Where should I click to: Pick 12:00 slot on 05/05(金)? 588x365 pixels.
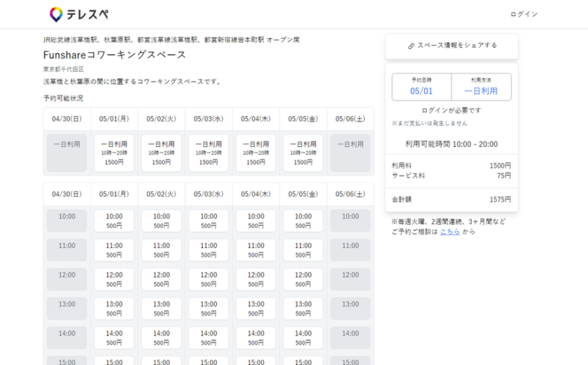pyautogui.click(x=303, y=279)
